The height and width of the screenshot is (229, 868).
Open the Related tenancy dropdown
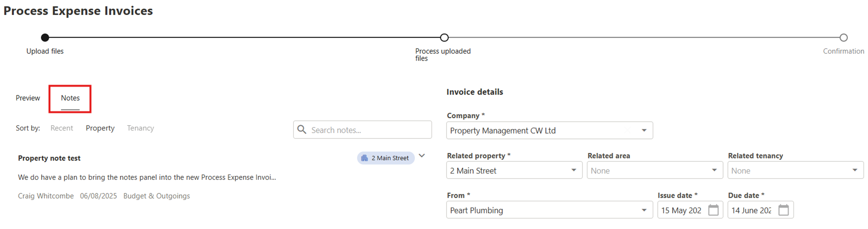point(854,171)
